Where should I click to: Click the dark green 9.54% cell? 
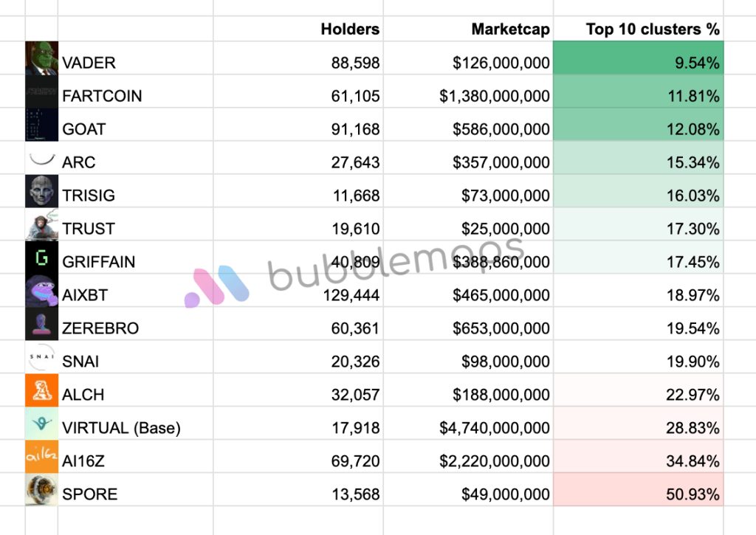coord(638,63)
